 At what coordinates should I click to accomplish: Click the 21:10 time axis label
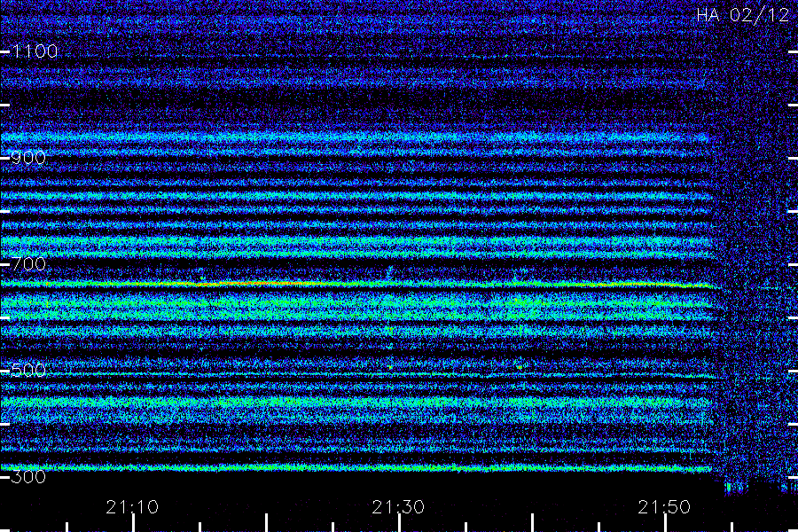pyautogui.click(x=132, y=507)
